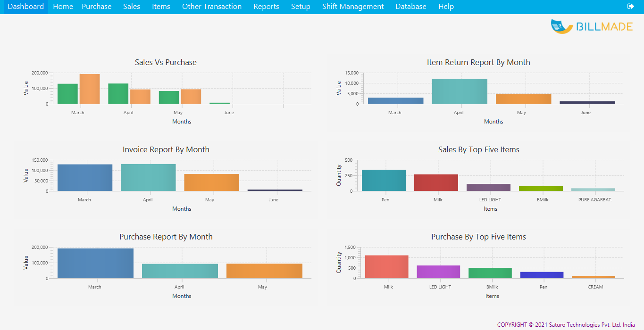Open the Database menu
The height and width of the screenshot is (330, 644).
point(410,7)
